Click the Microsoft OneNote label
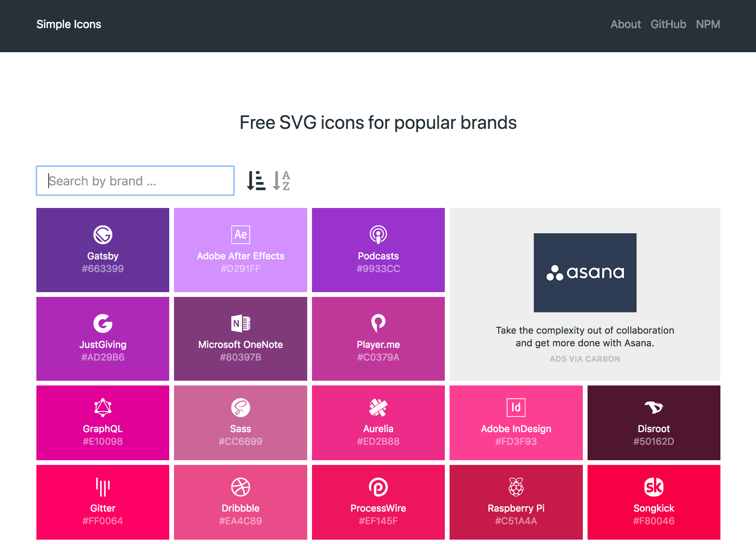 (x=240, y=345)
